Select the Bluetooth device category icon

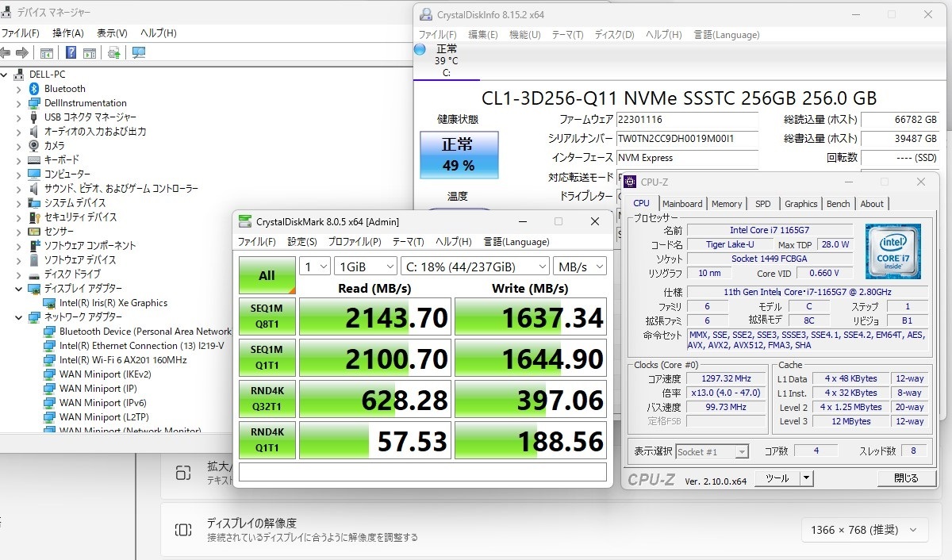(34, 89)
